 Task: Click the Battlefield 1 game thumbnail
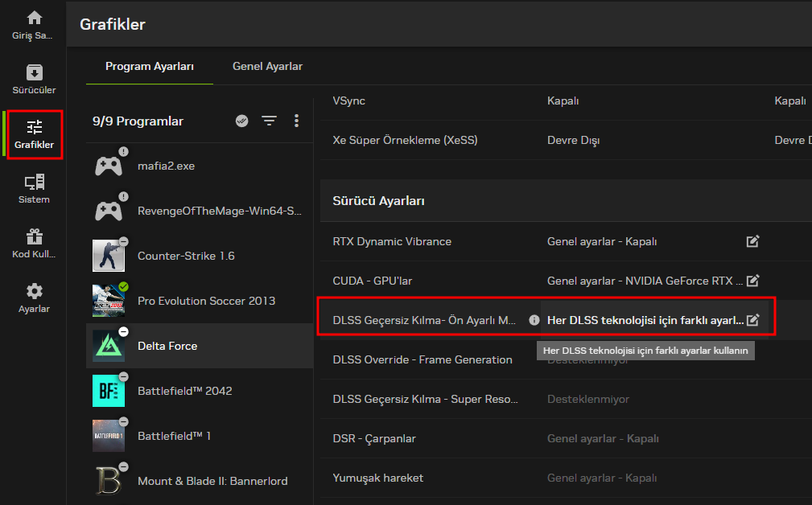pyautogui.click(x=108, y=436)
